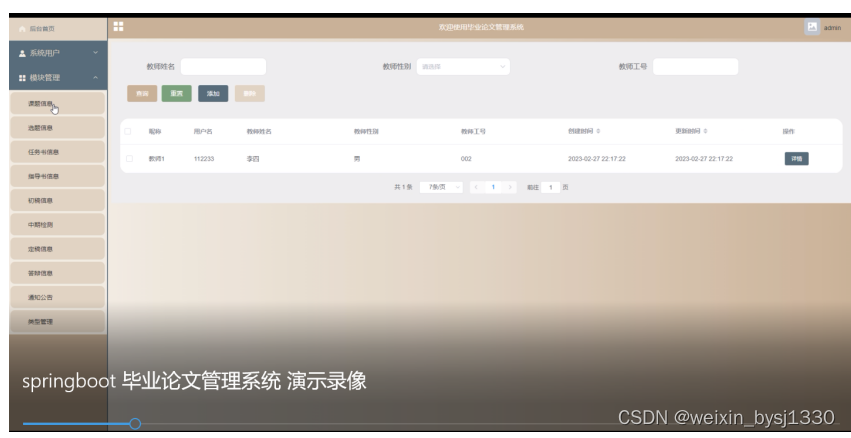
Task: Open the 7条/页 page size dropdown
Action: (x=441, y=187)
